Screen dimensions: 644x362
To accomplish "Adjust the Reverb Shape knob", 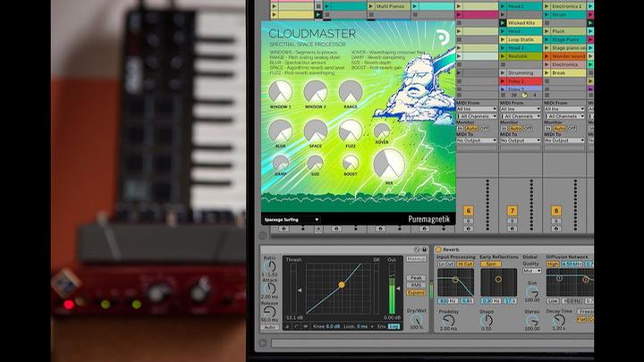I will coord(487,321).
